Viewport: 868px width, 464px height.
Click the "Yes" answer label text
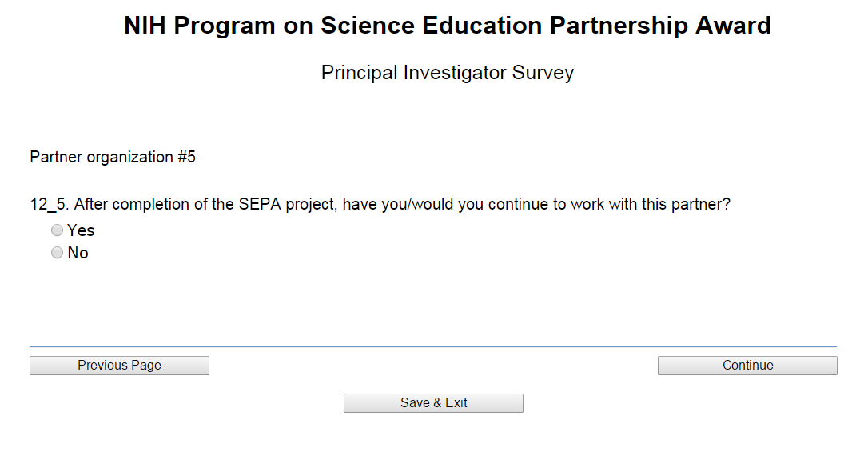point(81,230)
